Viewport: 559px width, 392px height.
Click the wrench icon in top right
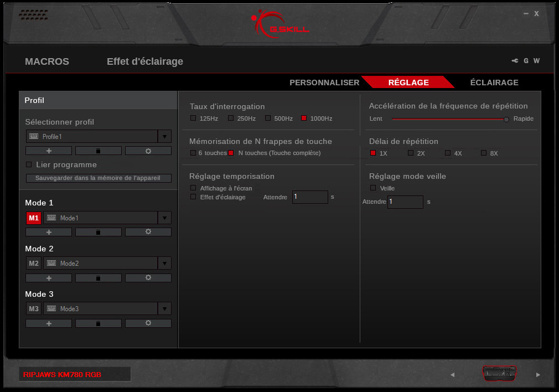coord(515,61)
